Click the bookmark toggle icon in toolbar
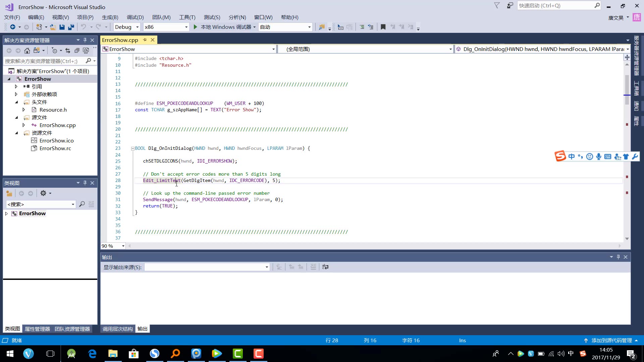 click(x=383, y=27)
